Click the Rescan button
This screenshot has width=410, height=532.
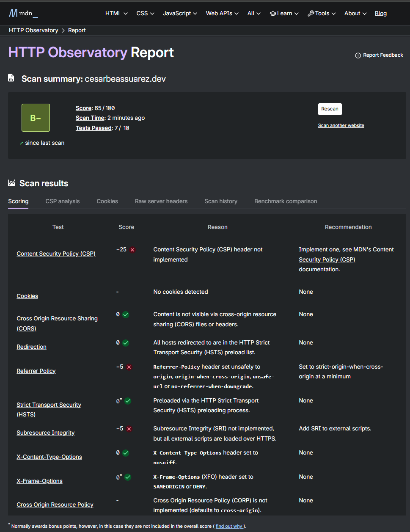pyautogui.click(x=330, y=109)
